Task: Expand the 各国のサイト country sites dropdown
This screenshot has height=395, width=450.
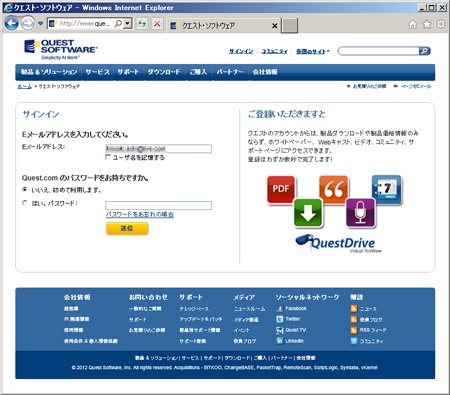Action: point(313,51)
